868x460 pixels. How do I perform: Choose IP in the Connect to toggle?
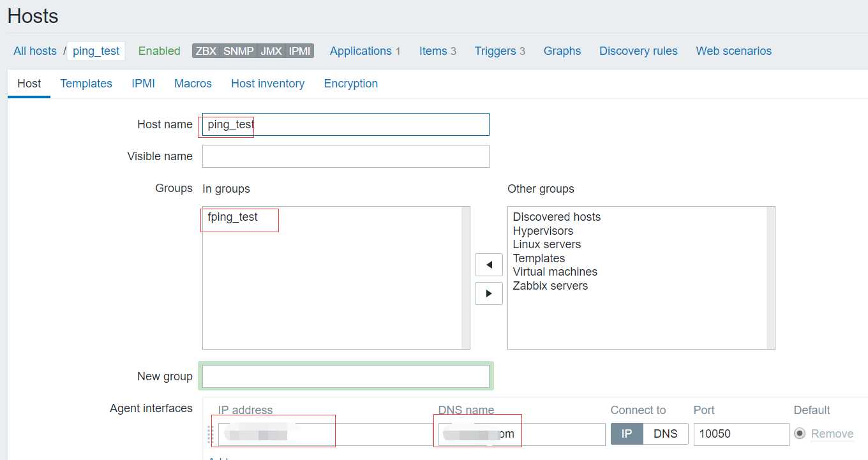coord(627,434)
